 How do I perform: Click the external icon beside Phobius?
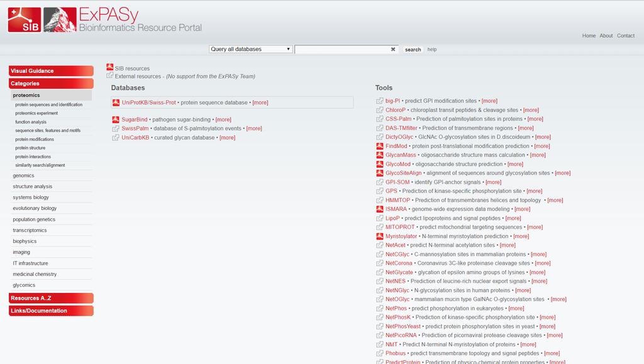click(x=380, y=353)
